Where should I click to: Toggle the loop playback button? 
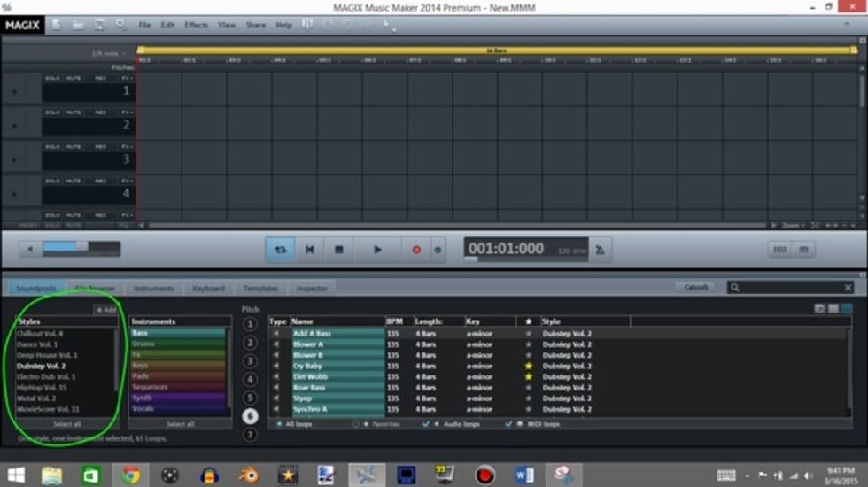click(x=281, y=250)
